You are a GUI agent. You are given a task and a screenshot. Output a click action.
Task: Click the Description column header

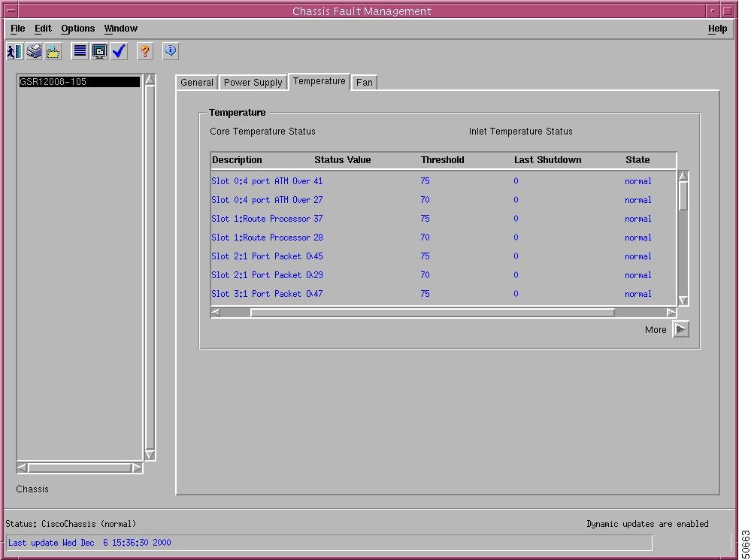[237, 160]
